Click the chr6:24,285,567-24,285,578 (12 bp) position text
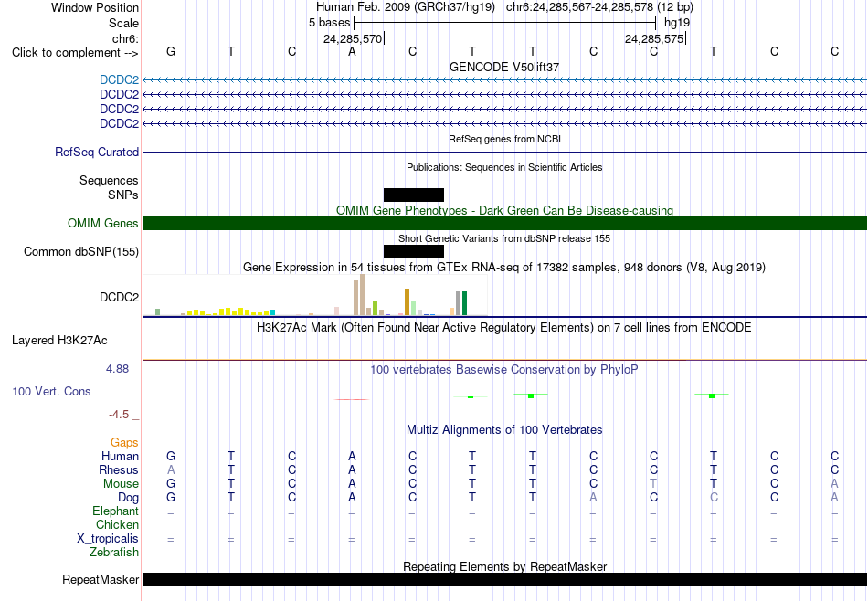 (x=599, y=7)
